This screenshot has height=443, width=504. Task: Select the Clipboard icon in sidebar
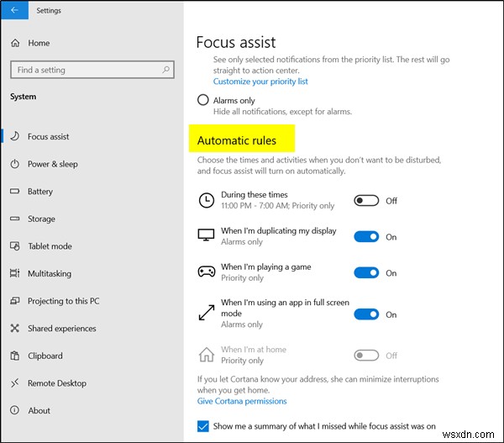coord(15,356)
